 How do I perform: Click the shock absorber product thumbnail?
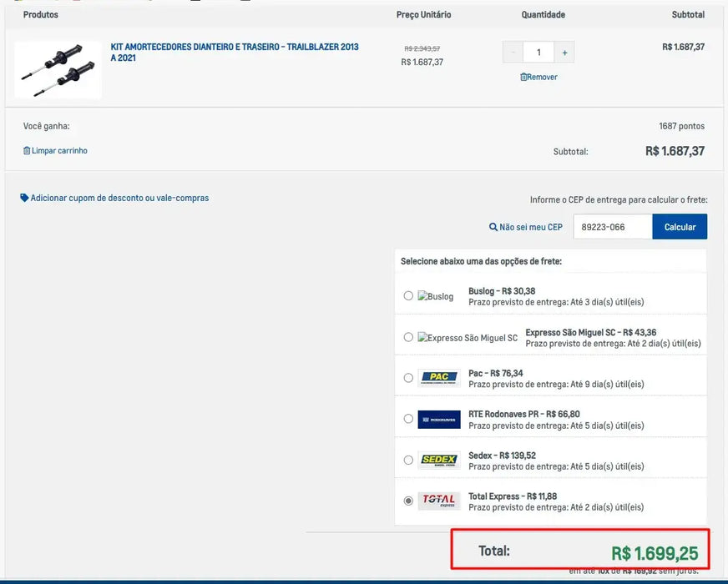[x=58, y=70]
